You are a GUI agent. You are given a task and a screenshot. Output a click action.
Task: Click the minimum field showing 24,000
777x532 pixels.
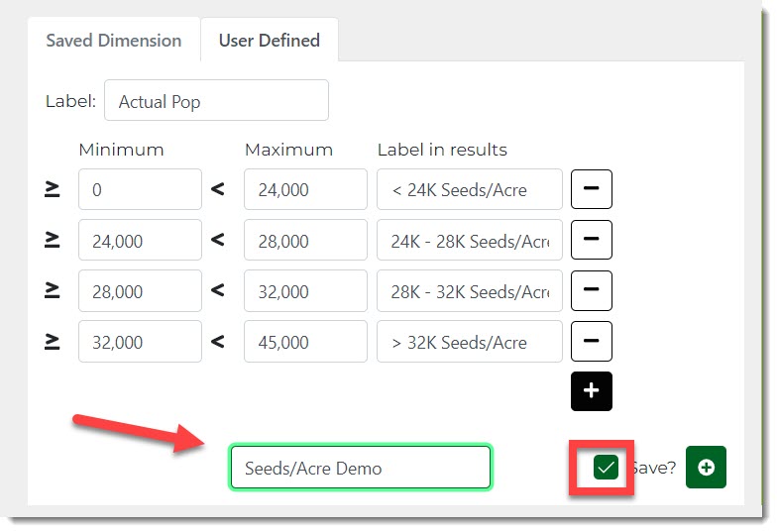[140, 240]
